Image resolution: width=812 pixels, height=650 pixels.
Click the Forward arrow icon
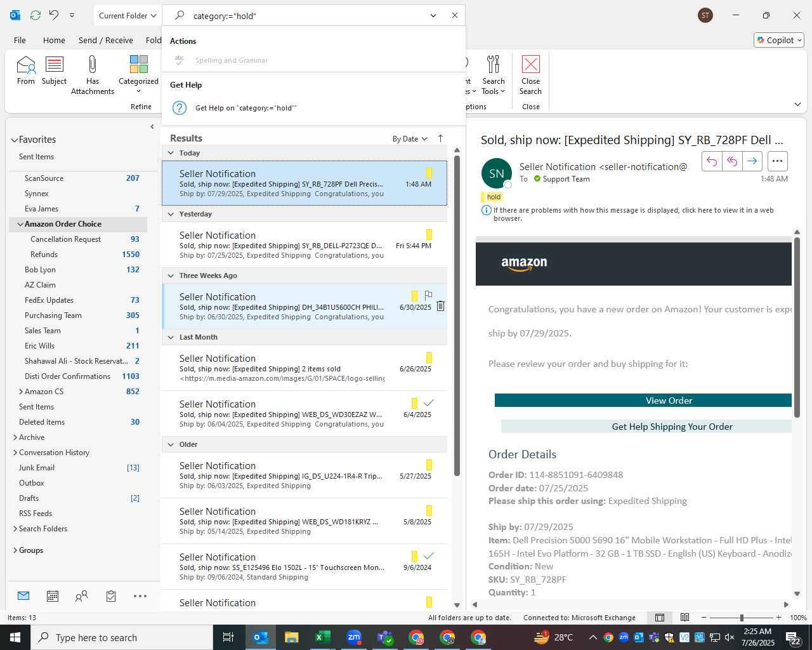(752, 161)
